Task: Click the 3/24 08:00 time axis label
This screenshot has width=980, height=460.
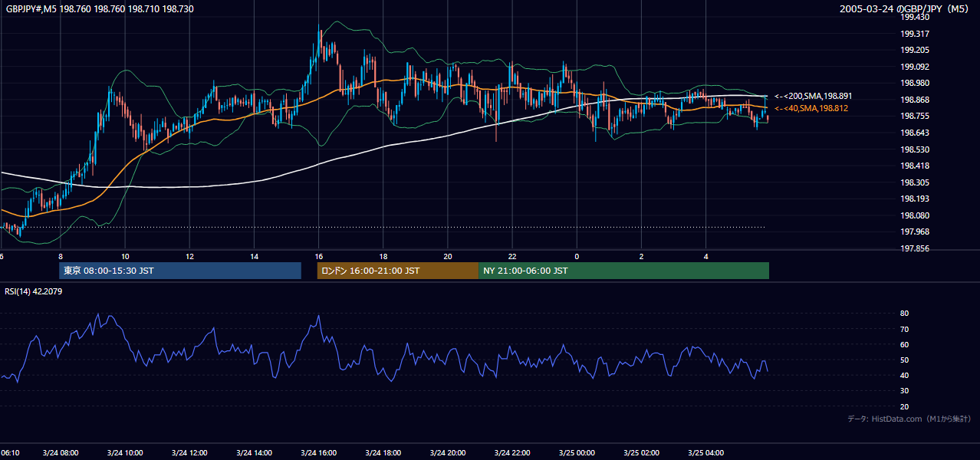Action: [x=60, y=453]
